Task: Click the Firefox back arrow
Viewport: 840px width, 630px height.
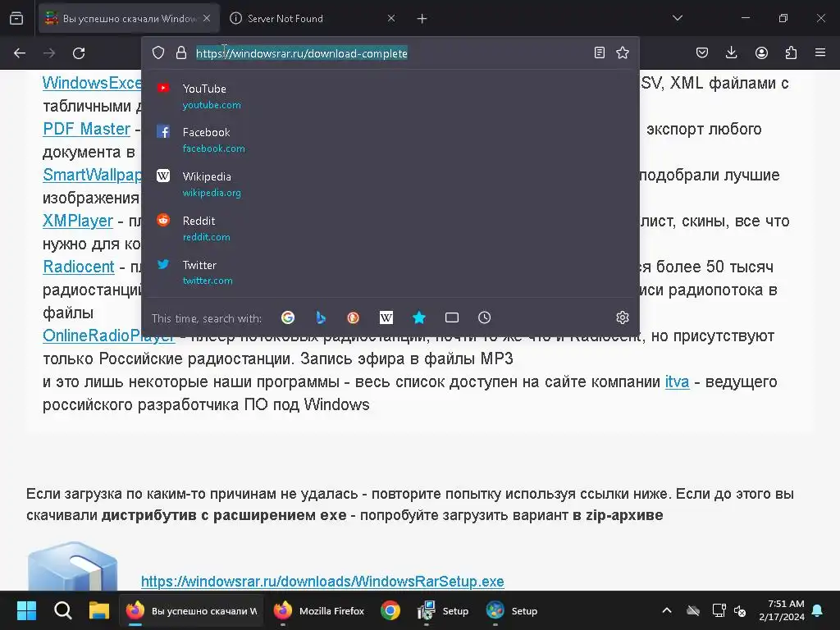Action: 20,53
